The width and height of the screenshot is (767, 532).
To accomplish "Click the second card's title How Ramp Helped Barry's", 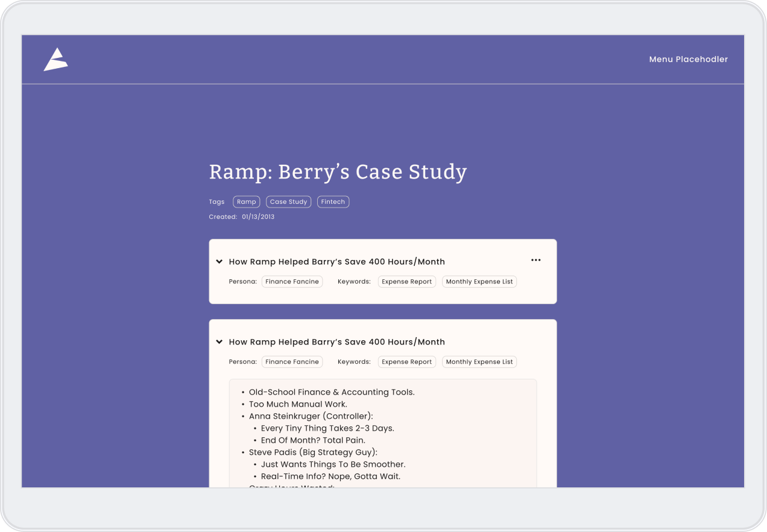I will (x=337, y=342).
